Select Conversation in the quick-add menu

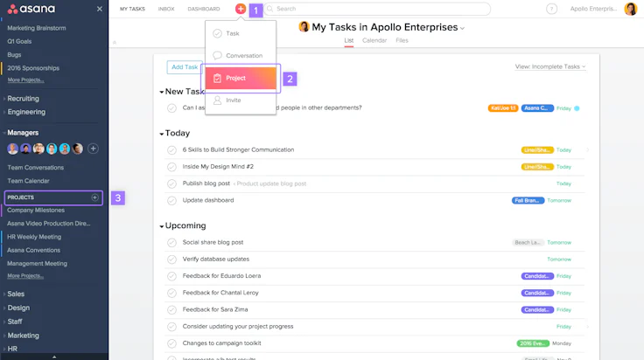(x=241, y=55)
